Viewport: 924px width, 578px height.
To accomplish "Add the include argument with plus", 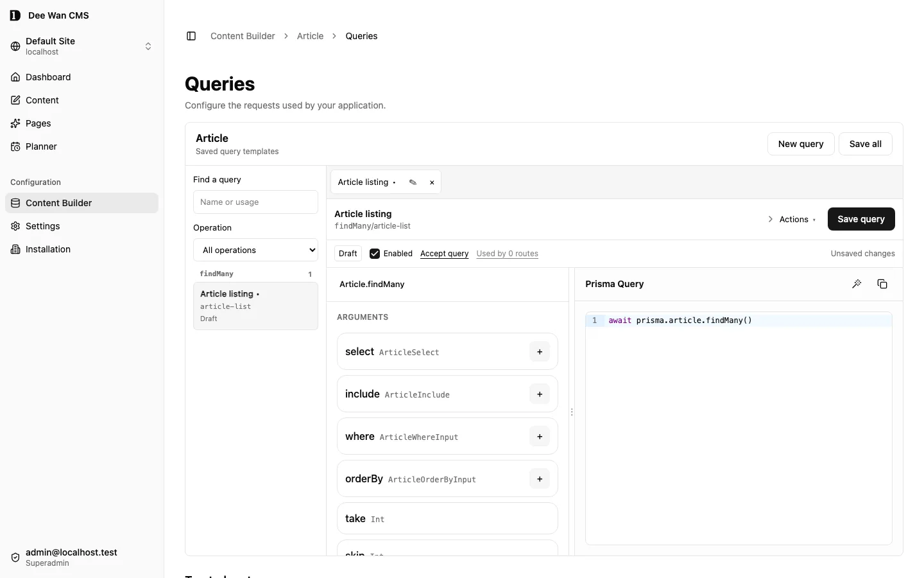I will coord(540,394).
